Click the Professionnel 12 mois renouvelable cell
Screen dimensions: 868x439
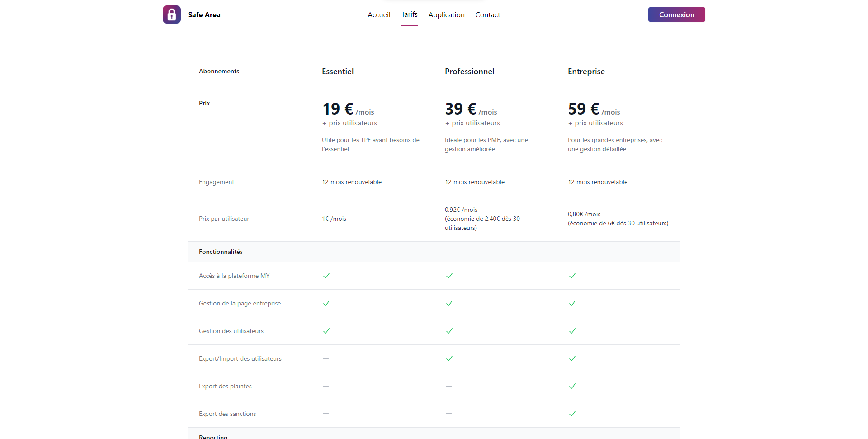tap(475, 182)
